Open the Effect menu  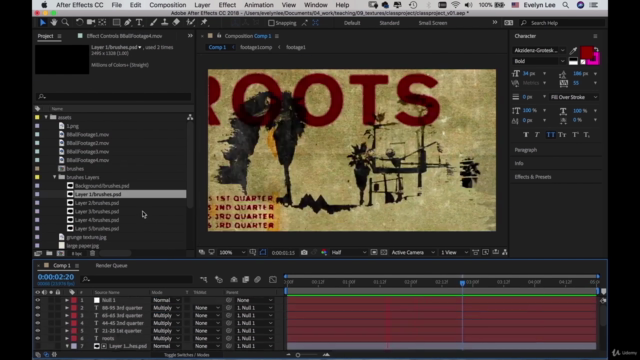(227, 5)
